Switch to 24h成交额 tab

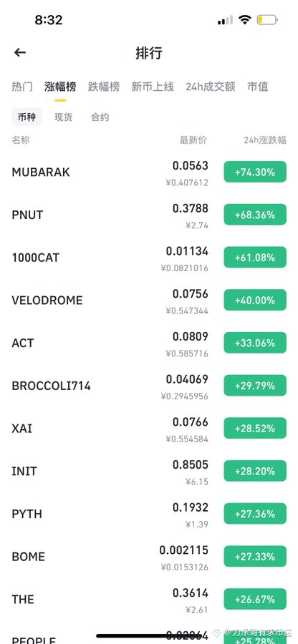(x=211, y=87)
